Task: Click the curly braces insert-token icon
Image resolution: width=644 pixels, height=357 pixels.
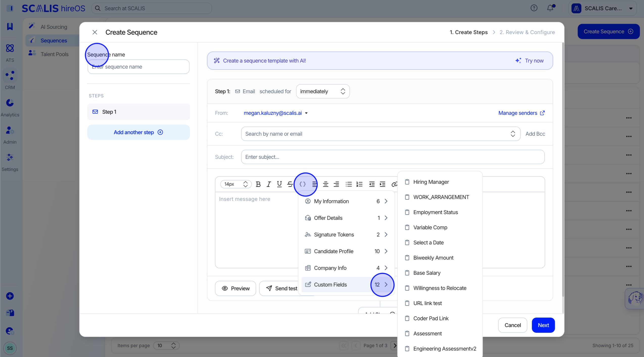Action: 302,184
